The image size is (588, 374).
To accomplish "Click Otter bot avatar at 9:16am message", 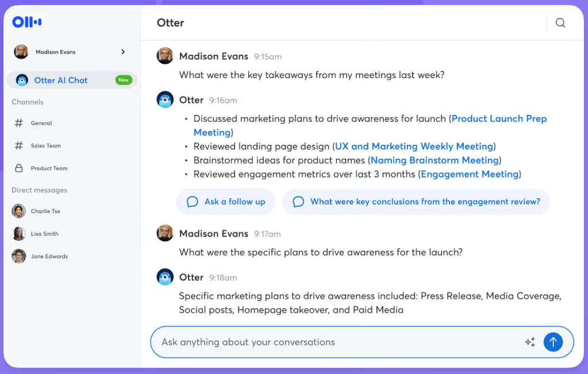I will pyautogui.click(x=165, y=100).
